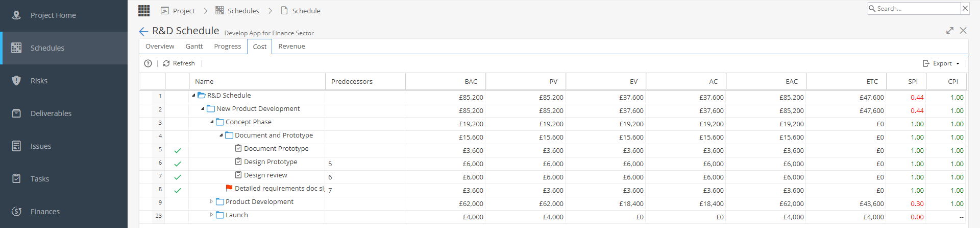The image size is (980, 228).
Task: Select the Cost tab
Action: pyautogui.click(x=259, y=47)
